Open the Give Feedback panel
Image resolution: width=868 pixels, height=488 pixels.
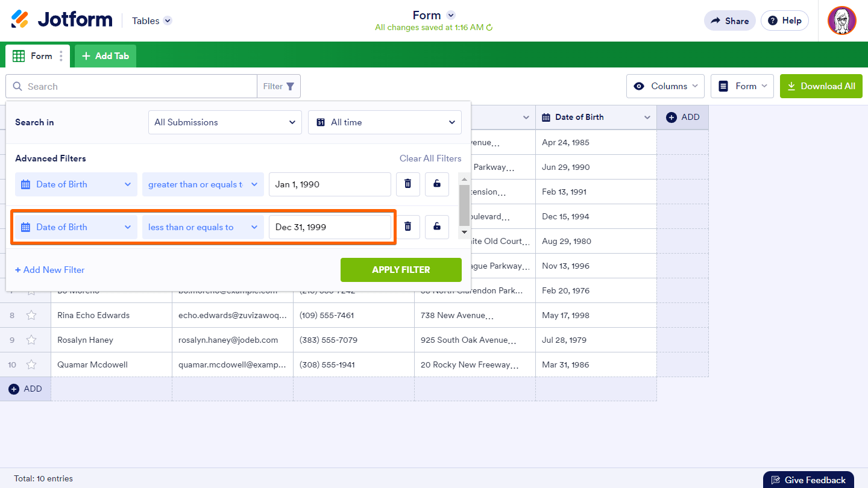808,480
